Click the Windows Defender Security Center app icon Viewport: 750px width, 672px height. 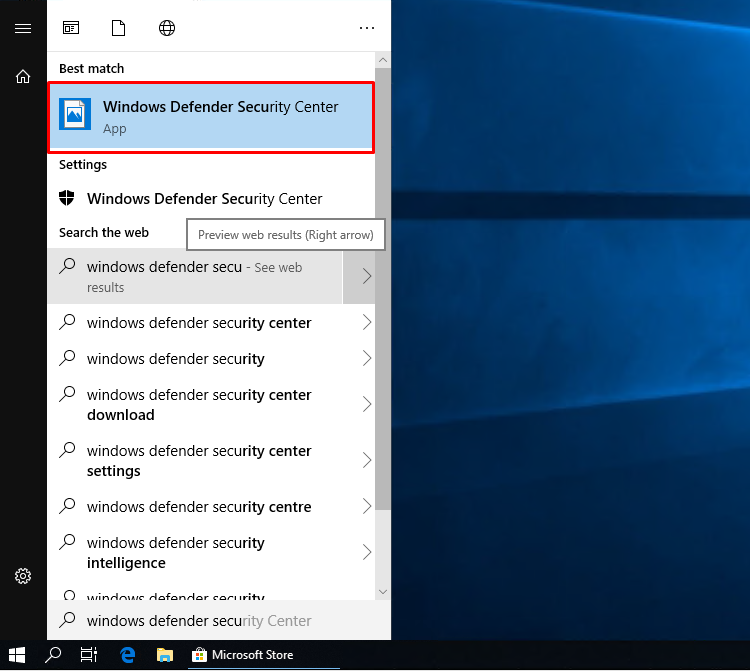pyautogui.click(x=75, y=114)
